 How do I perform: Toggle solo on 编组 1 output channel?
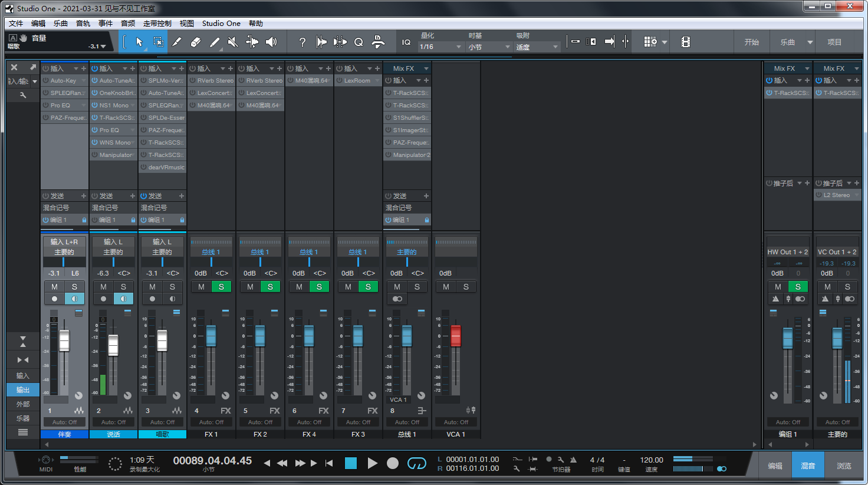point(798,287)
